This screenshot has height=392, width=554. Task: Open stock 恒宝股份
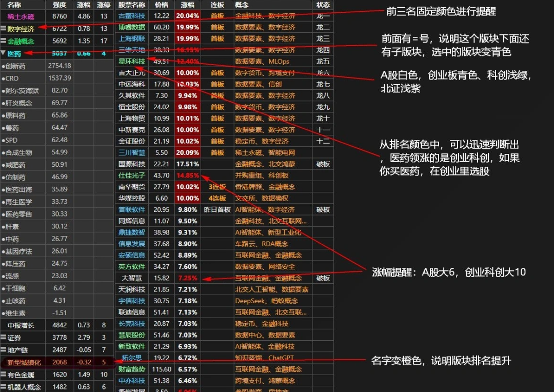132,107
